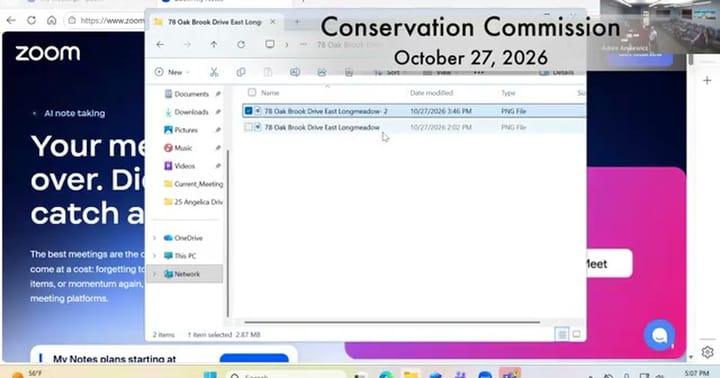Click the forward arrow in File Explorer
This screenshot has height=378, width=720.
pos(187,45)
